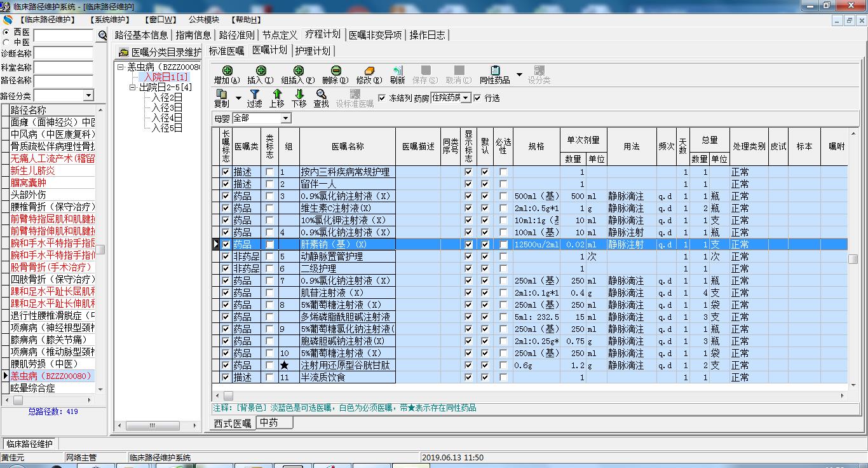
Task: Open the 帮助H menu
Action: 246,20
